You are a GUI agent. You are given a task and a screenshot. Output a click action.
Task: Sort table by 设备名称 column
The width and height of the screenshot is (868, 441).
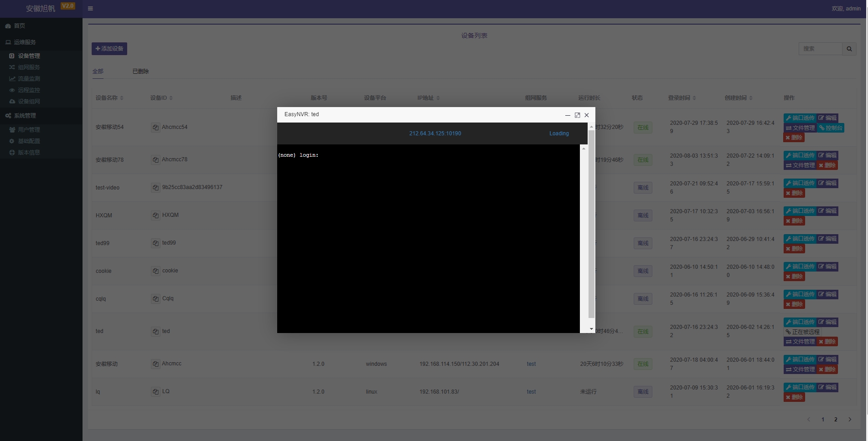click(109, 98)
